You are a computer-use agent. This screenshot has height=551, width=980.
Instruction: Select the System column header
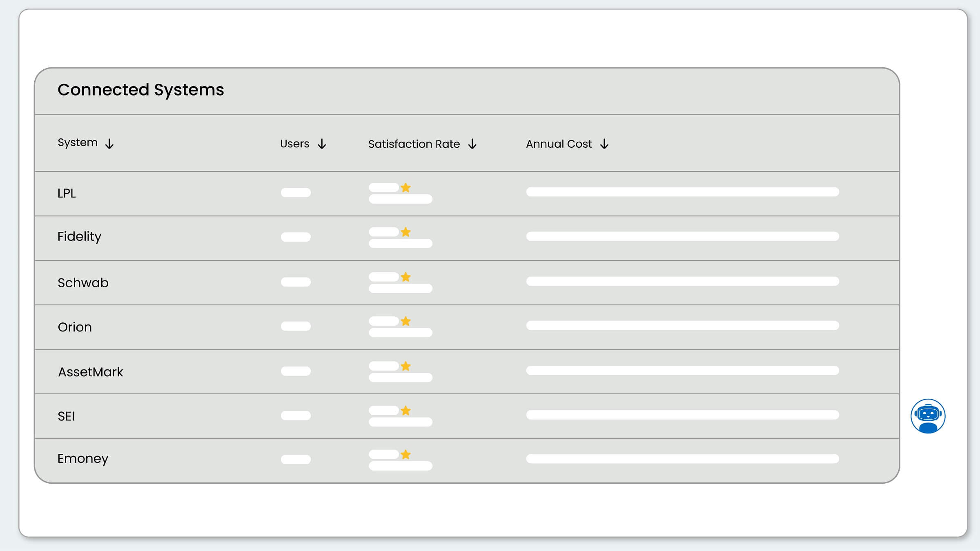point(78,143)
